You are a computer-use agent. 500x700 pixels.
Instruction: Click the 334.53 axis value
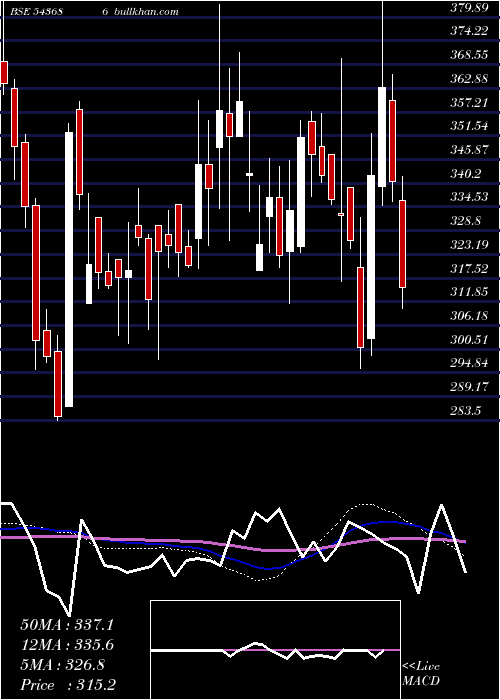tap(469, 197)
